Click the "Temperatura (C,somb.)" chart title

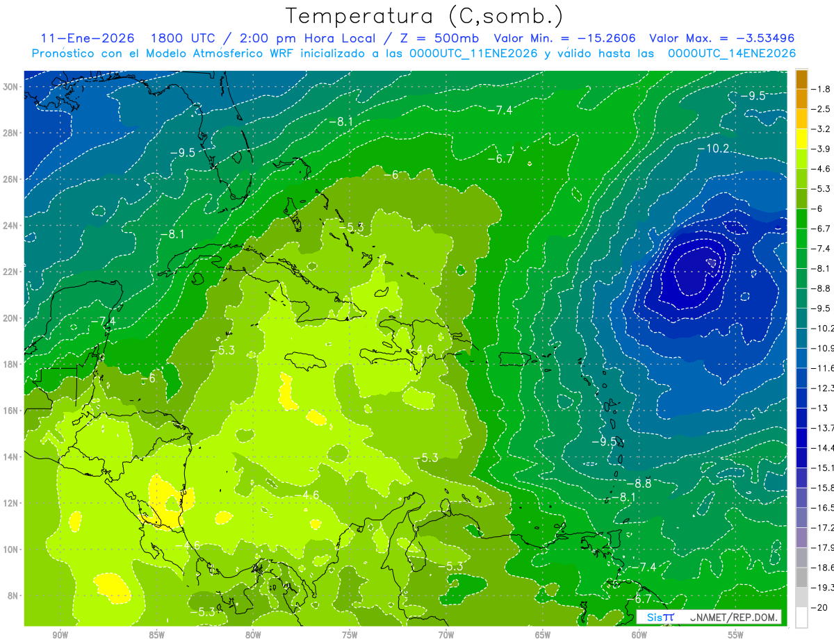click(x=424, y=17)
